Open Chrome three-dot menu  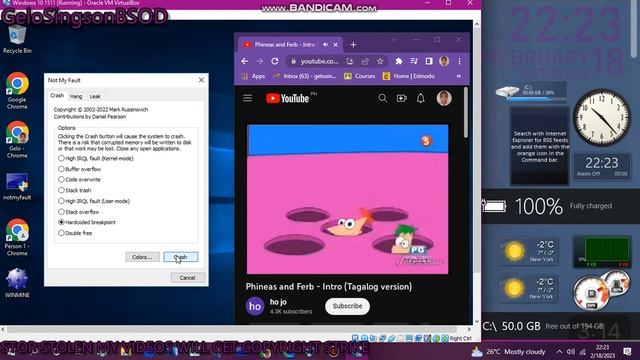(x=460, y=61)
